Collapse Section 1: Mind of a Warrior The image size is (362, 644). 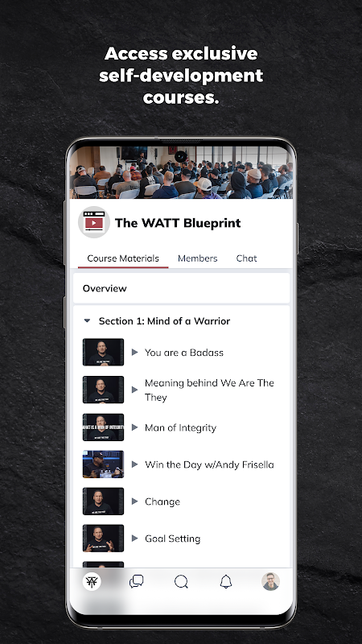click(x=87, y=320)
